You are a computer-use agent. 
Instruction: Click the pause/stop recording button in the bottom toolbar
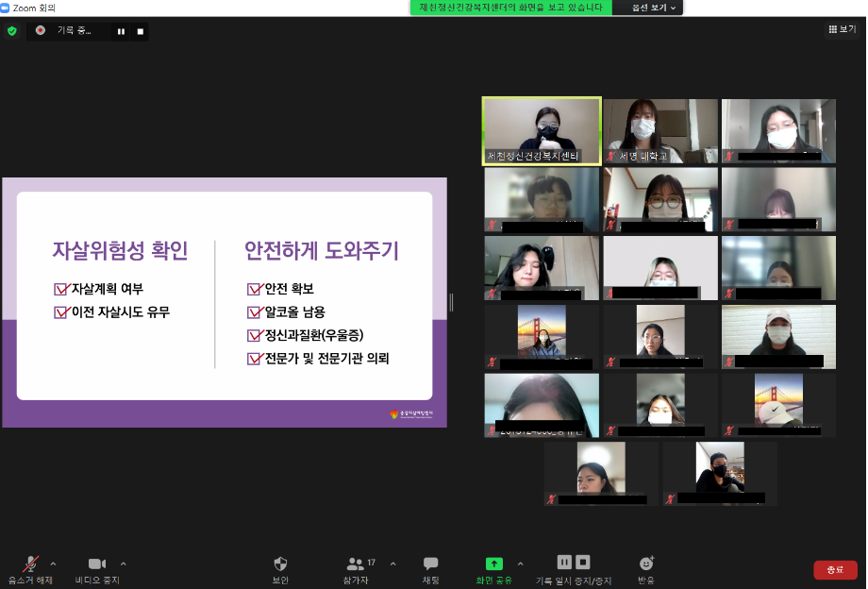[x=574, y=563]
